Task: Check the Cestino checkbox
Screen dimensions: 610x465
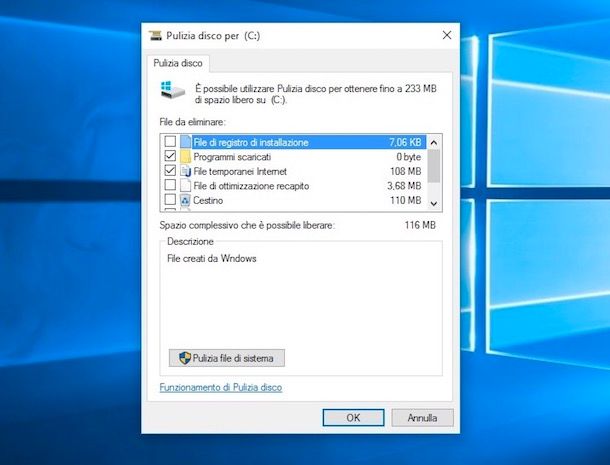Action: (x=170, y=200)
